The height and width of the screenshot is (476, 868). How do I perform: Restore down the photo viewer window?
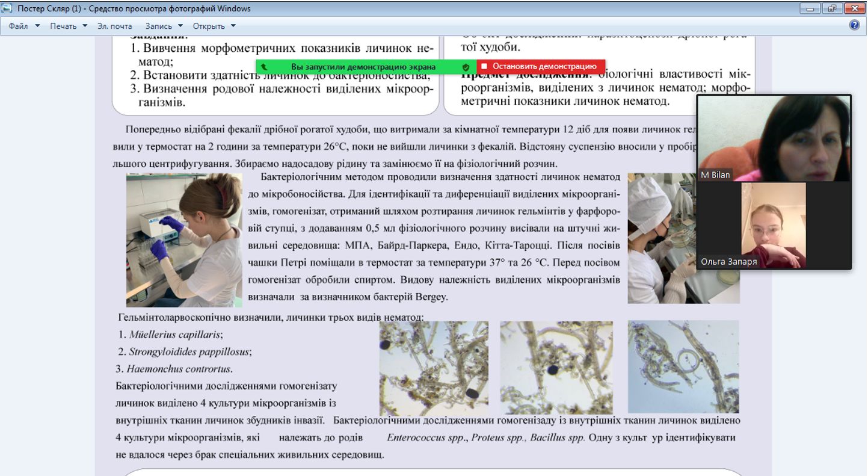point(833,8)
